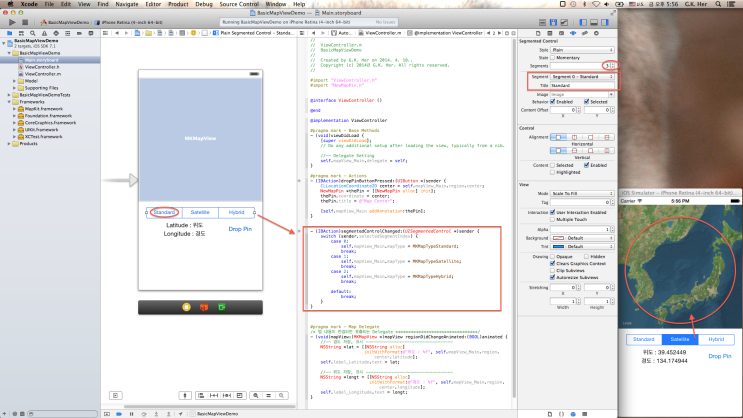This screenshot has height=418, width=743.
Task: Click the orange First Responder cube icon
Action: (203, 305)
